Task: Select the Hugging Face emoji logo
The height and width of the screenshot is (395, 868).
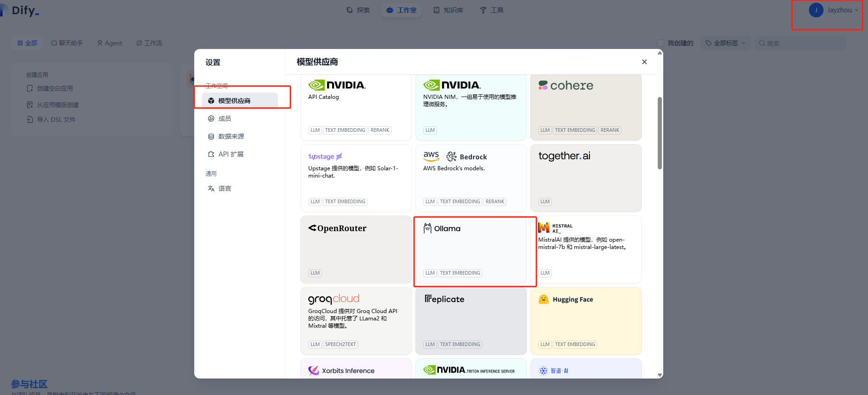Action: (x=544, y=299)
